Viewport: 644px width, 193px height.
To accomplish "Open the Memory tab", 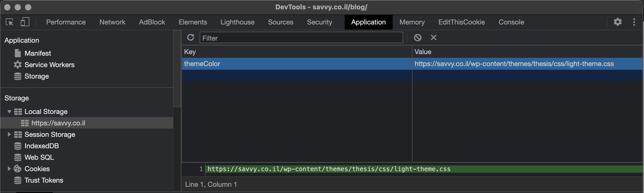I will tap(412, 22).
